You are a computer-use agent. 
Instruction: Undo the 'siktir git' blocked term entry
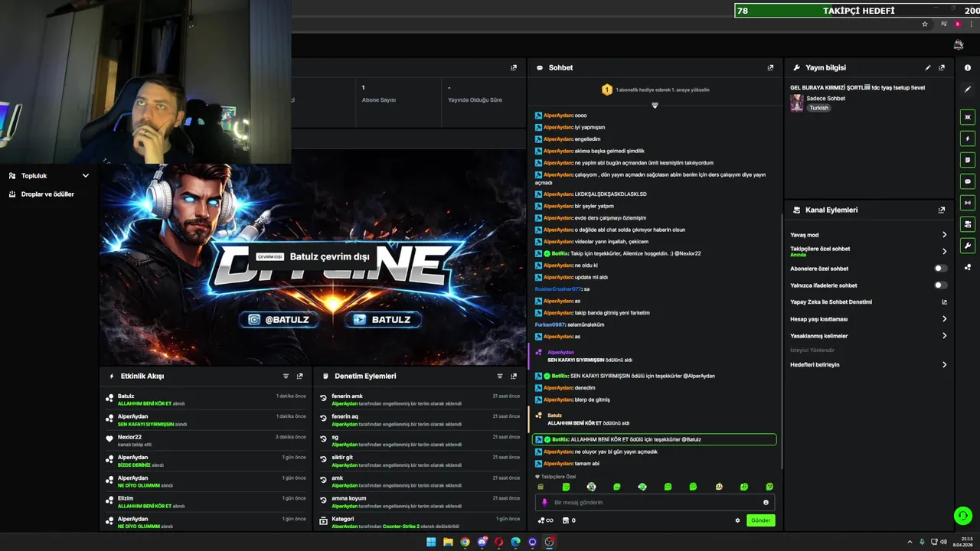[x=324, y=461]
